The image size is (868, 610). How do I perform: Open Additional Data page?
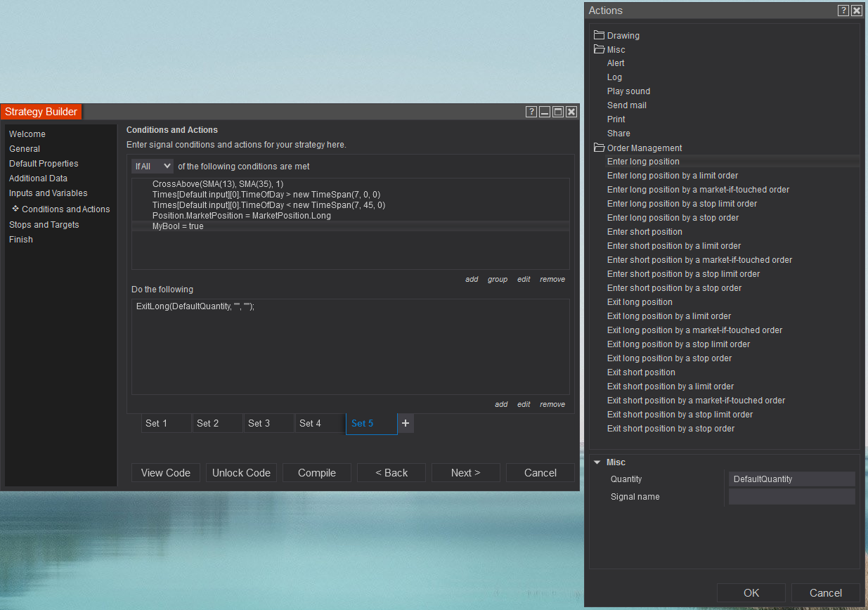click(x=38, y=179)
